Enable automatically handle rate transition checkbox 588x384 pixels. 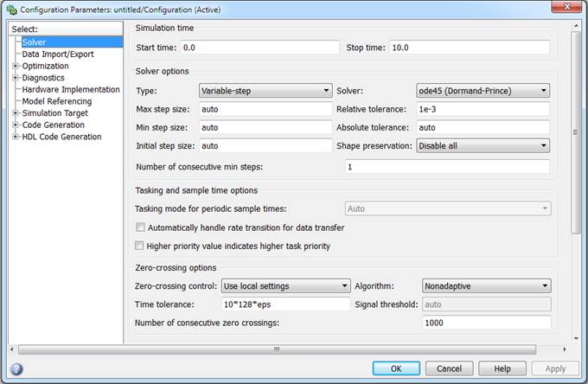pos(140,227)
